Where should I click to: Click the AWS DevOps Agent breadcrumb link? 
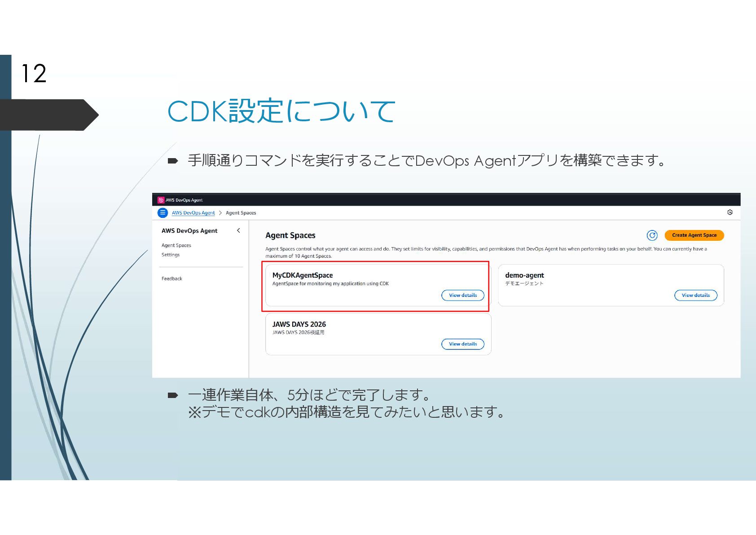(x=193, y=213)
